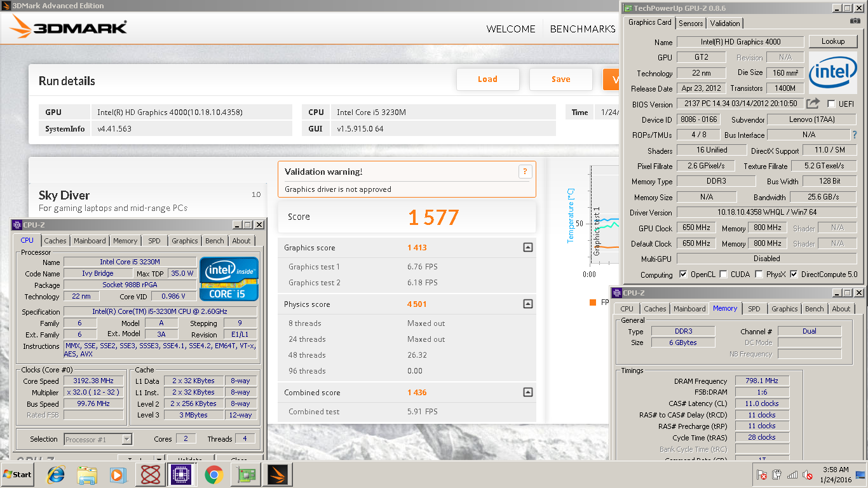Click the DRAM Frequency value 798.1 MHz
This screenshot has width=868, height=488.
(761, 381)
